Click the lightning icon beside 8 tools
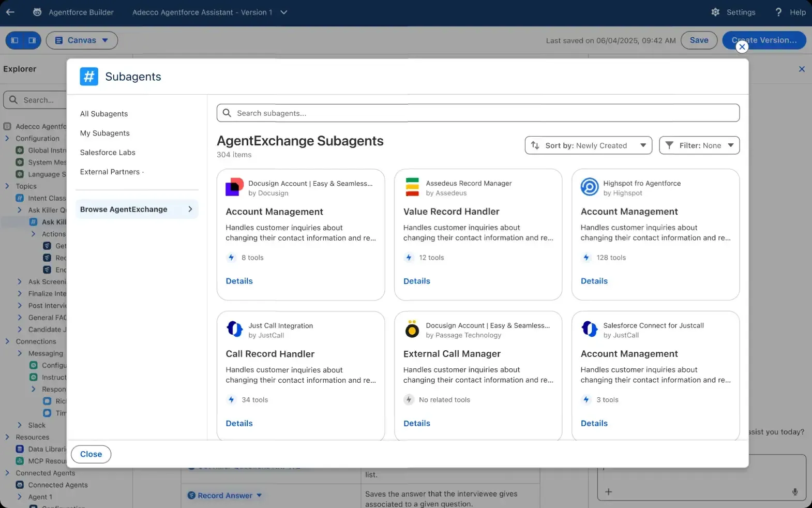Viewport: 812px width, 508px height. [x=231, y=258]
